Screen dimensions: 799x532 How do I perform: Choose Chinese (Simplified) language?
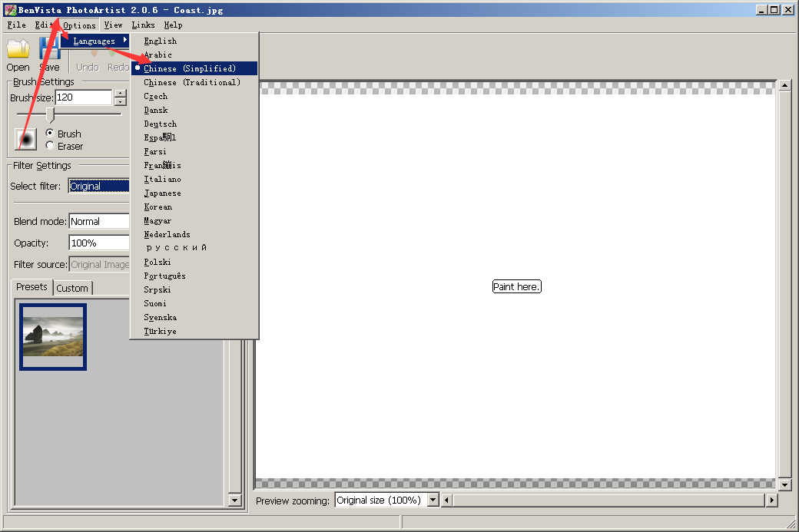click(194, 68)
